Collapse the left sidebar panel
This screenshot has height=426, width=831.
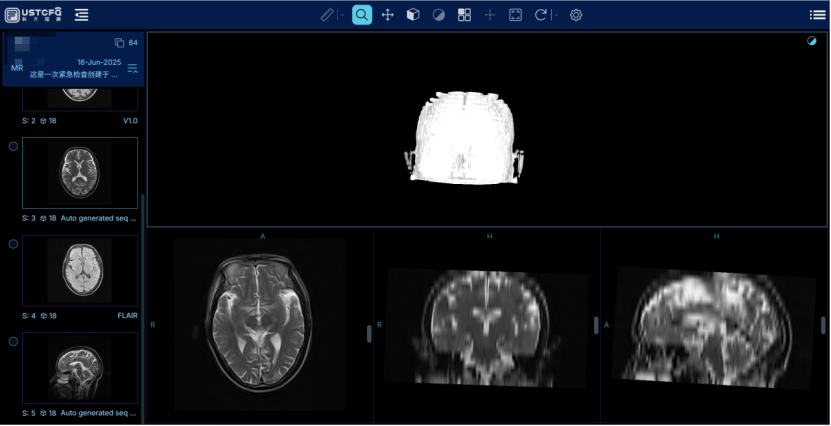pos(81,15)
